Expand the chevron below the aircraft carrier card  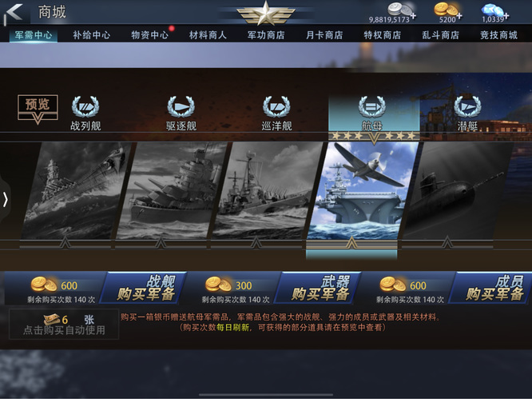351,243
